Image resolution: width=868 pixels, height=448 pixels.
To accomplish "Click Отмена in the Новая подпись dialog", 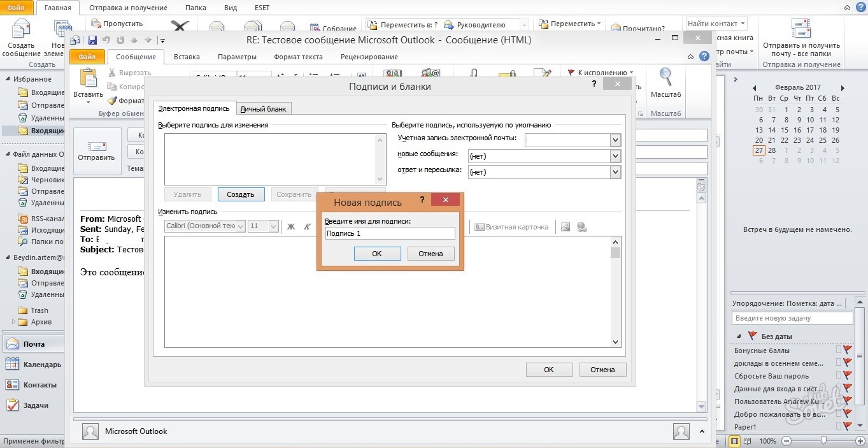I will (430, 254).
